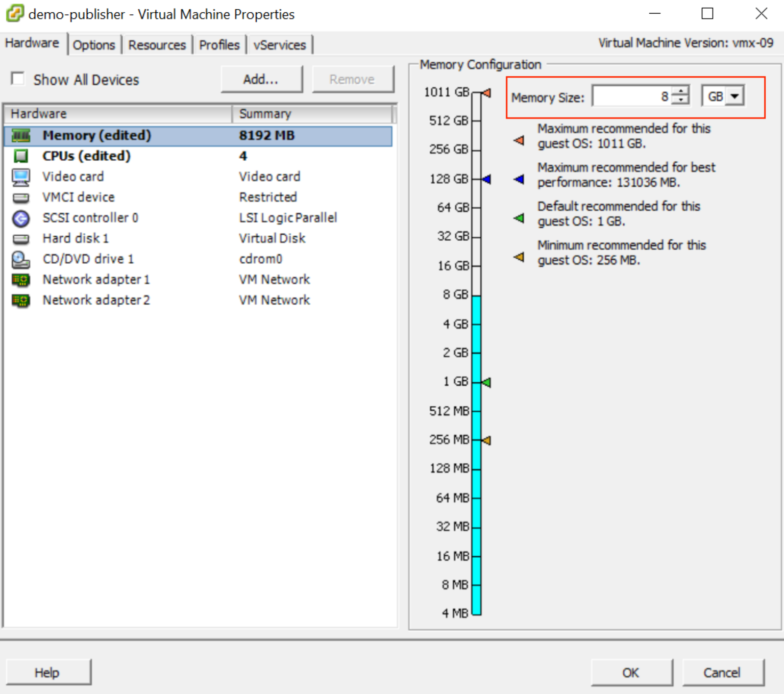Open the Resources tab
The width and height of the screenshot is (784, 694).
[157, 45]
